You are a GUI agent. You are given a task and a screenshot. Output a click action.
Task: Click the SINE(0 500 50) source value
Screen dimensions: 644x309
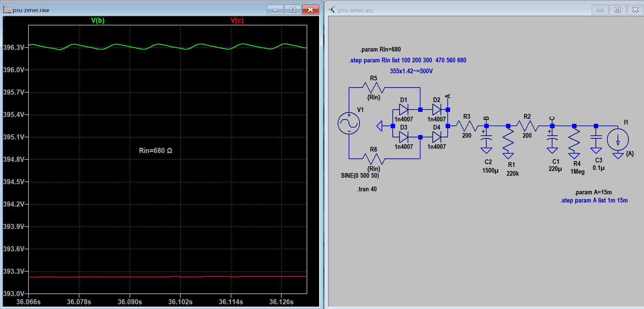(x=360, y=176)
